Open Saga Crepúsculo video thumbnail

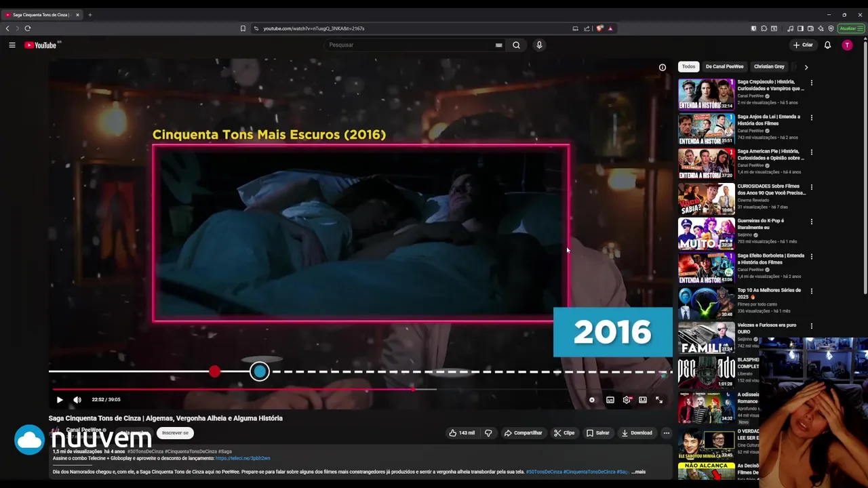[x=706, y=94]
